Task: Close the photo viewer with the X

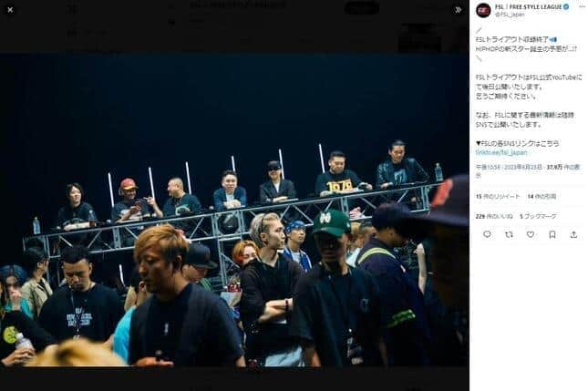Action: pos(10,10)
